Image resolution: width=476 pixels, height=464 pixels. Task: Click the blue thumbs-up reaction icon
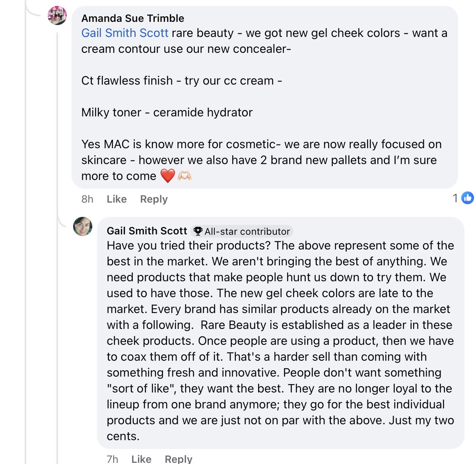(x=468, y=198)
